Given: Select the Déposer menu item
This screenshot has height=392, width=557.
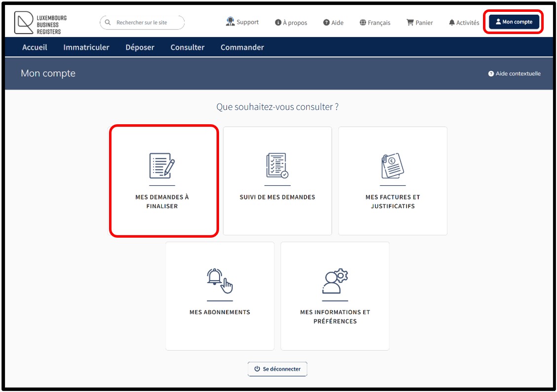Looking at the screenshot, I should [140, 47].
